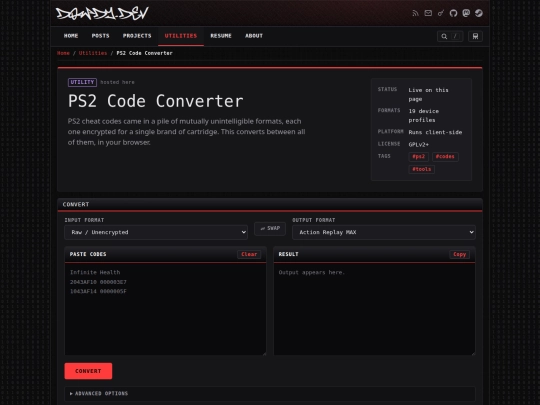Click 'PS2 Code Converter' in the breadcrumb
Screen dimensions: 540x405
[145, 53]
